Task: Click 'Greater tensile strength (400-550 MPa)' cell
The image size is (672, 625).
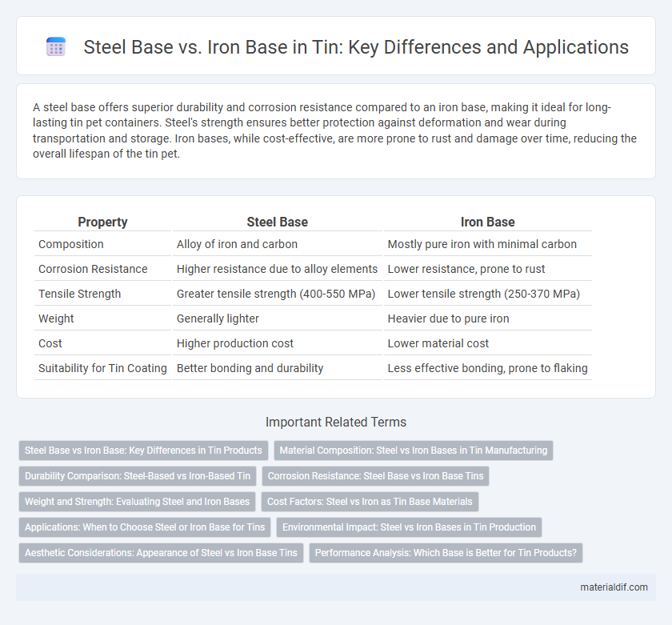Action: (276, 294)
